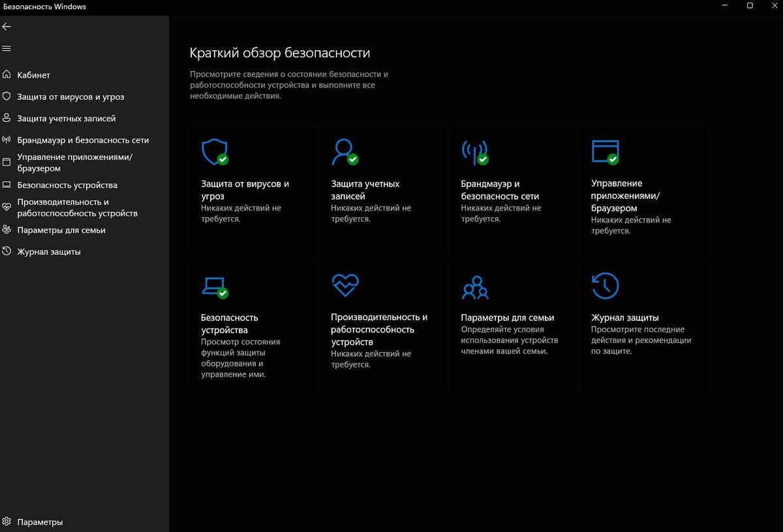Click family icon beside Параметры для семьи in sidebar
This screenshot has height=532, width=783.
point(7,229)
